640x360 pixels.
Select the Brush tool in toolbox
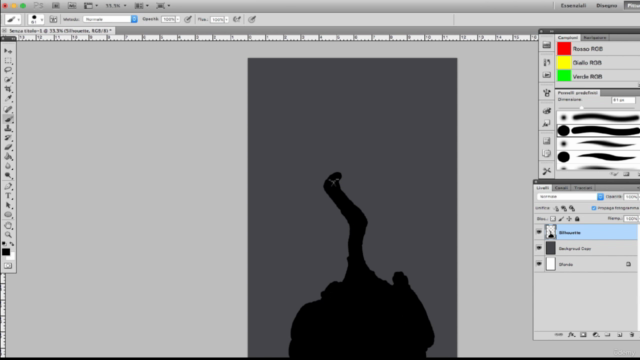tap(8, 119)
